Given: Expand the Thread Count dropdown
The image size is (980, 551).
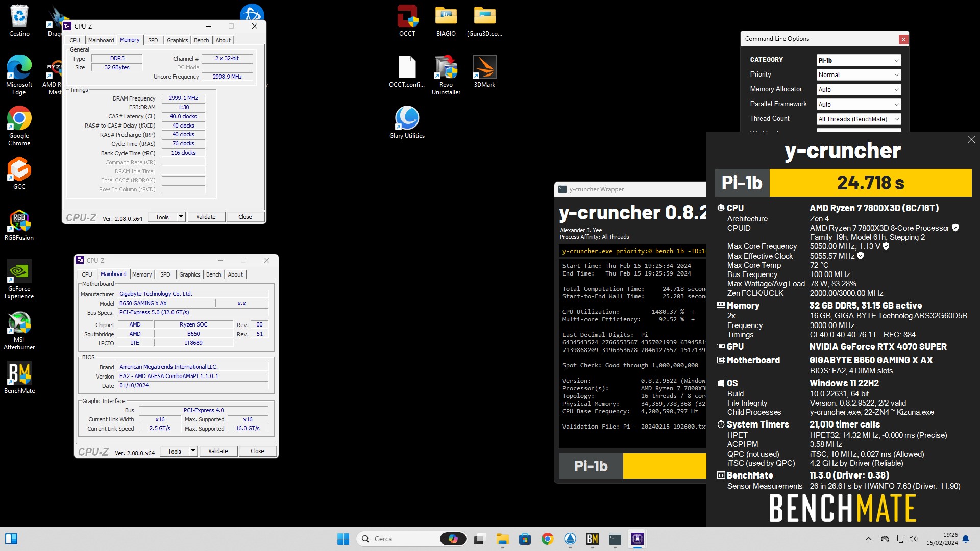Looking at the screenshot, I should pyautogui.click(x=859, y=119).
